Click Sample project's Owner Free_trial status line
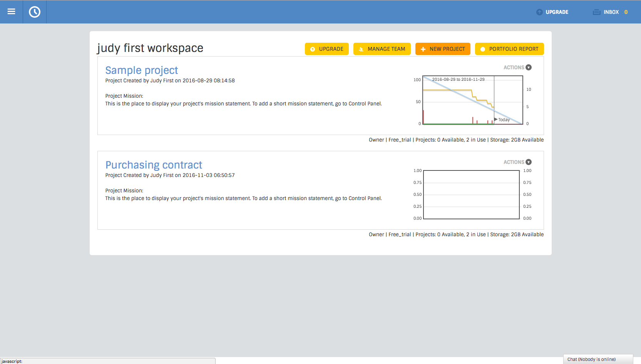 456,140
